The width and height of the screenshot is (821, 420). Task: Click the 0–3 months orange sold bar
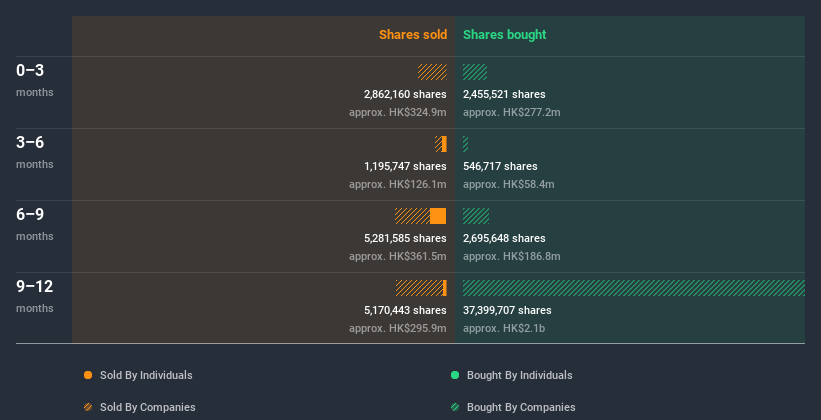[x=432, y=72]
